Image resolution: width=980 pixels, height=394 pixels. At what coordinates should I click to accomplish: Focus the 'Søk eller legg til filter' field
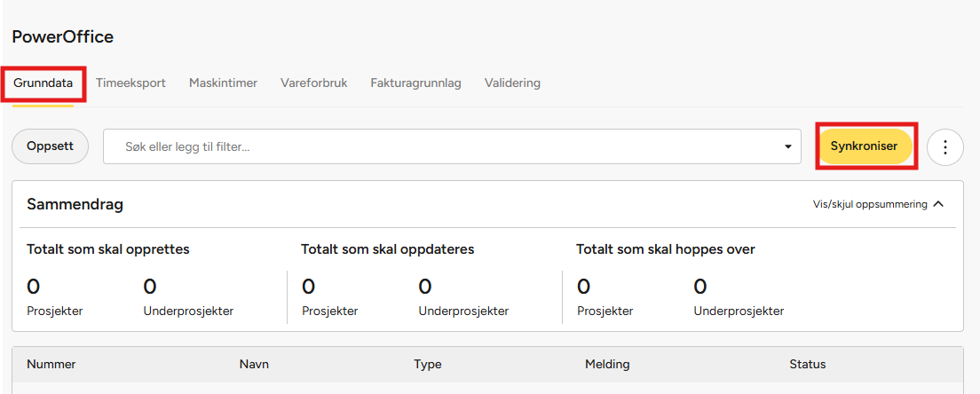[x=444, y=146]
